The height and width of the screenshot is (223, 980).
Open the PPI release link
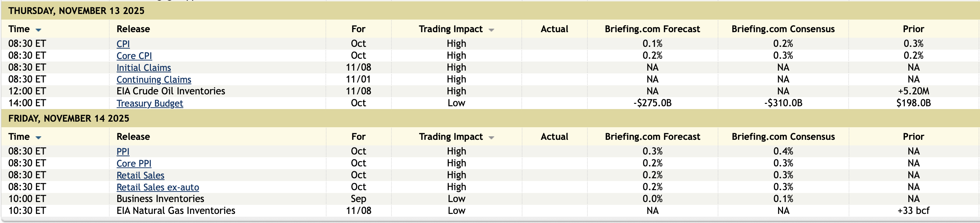(x=123, y=151)
